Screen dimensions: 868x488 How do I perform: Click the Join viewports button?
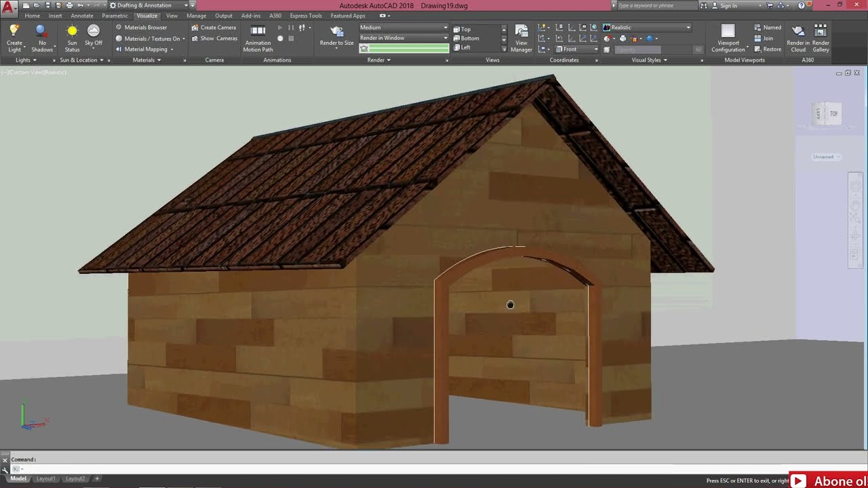[764, 39]
